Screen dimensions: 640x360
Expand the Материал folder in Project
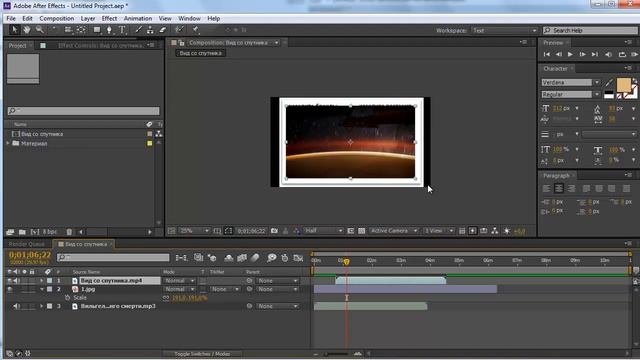pyautogui.click(x=8, y=143)
